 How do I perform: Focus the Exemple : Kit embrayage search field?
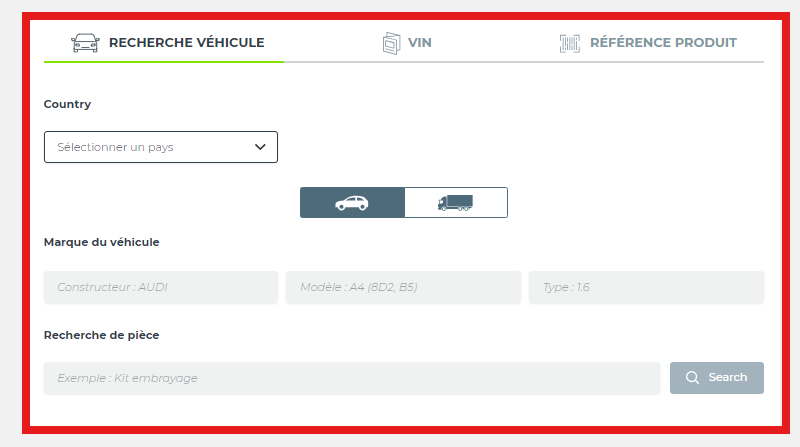pyautogui.click(x=352, y=378)
